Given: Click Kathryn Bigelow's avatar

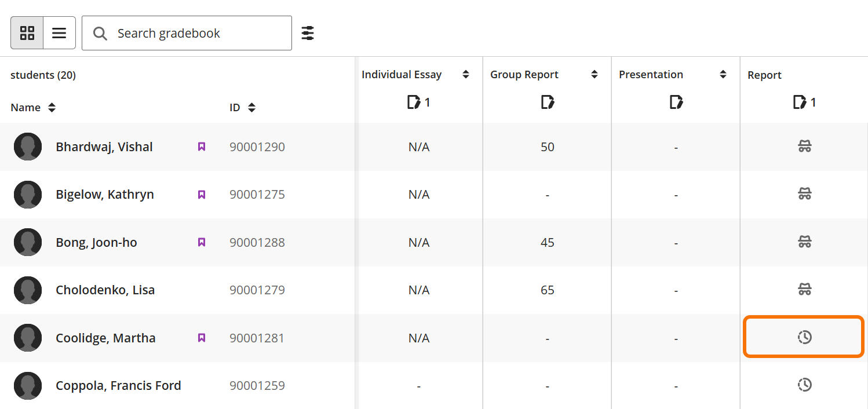Looking at the screenshot, I should pos(28,194).
